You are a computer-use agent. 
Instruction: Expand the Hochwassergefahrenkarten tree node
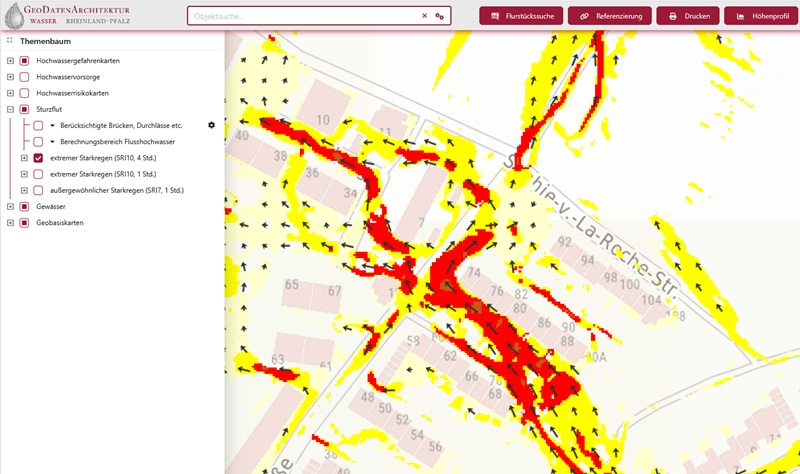[x=10, y=61]
